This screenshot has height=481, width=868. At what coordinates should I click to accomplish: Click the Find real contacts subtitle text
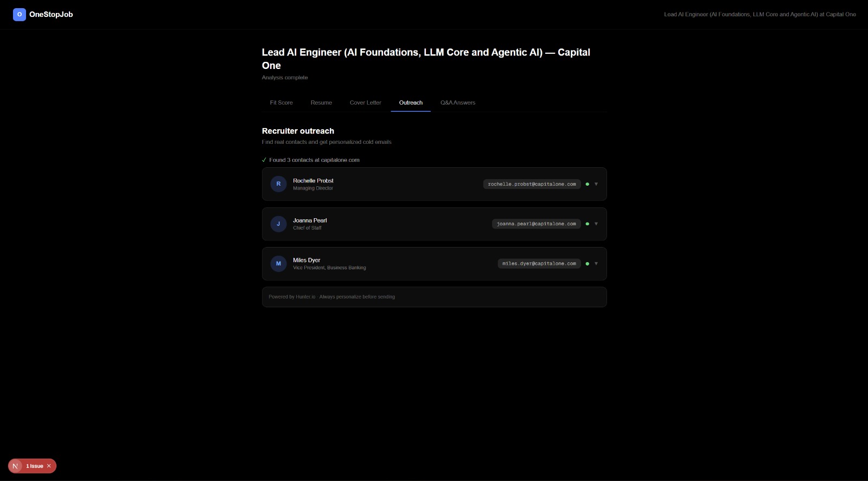(327, 142)
